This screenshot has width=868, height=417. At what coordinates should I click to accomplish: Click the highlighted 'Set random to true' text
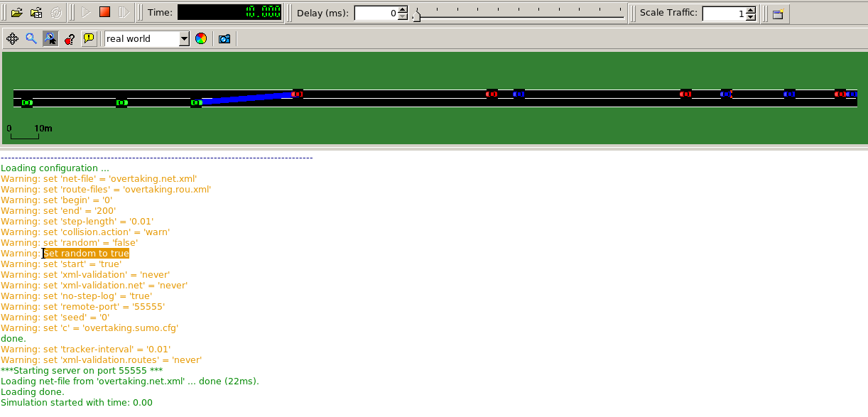click(x=86, y=254)
